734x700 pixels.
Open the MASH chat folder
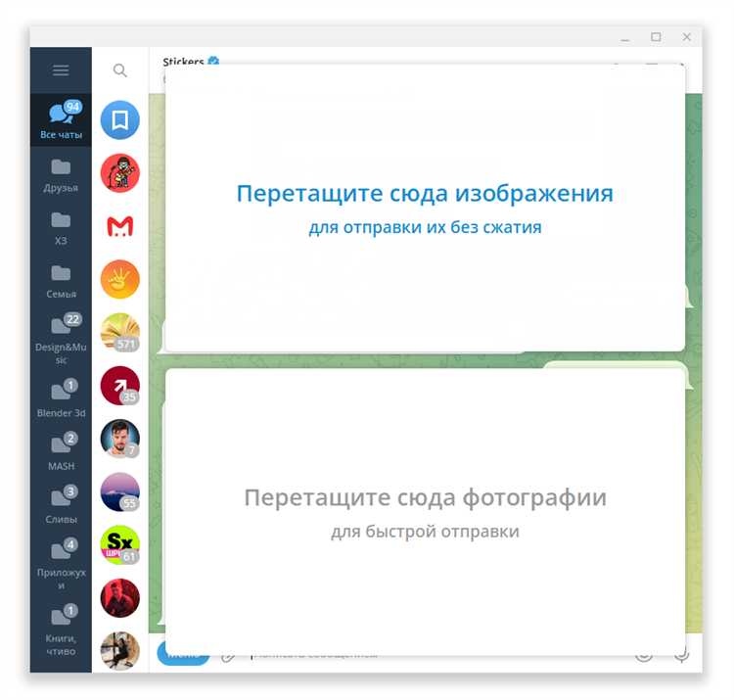tap(61, 452)
